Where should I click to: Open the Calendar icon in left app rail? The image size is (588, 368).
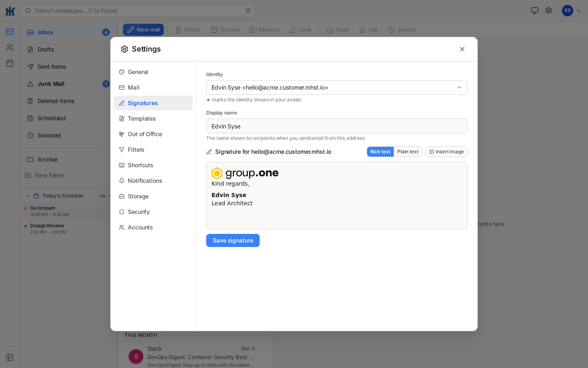point(9,63)
